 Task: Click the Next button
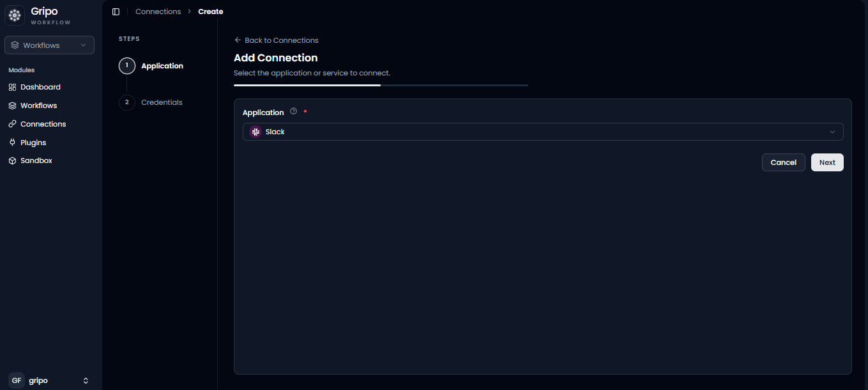point(827,162)
